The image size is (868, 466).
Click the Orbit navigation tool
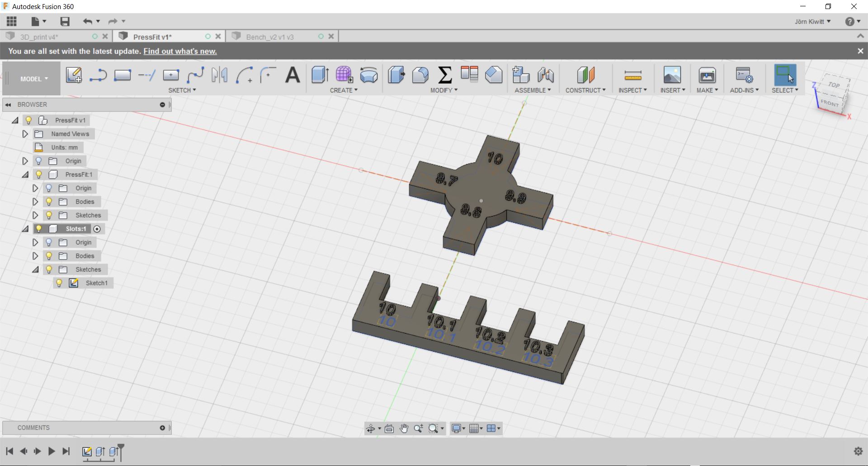point(371,428)
